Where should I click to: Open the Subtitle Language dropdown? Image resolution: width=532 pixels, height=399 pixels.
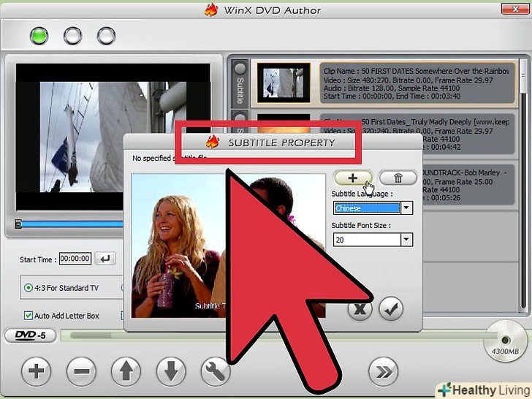click(406, 208)
